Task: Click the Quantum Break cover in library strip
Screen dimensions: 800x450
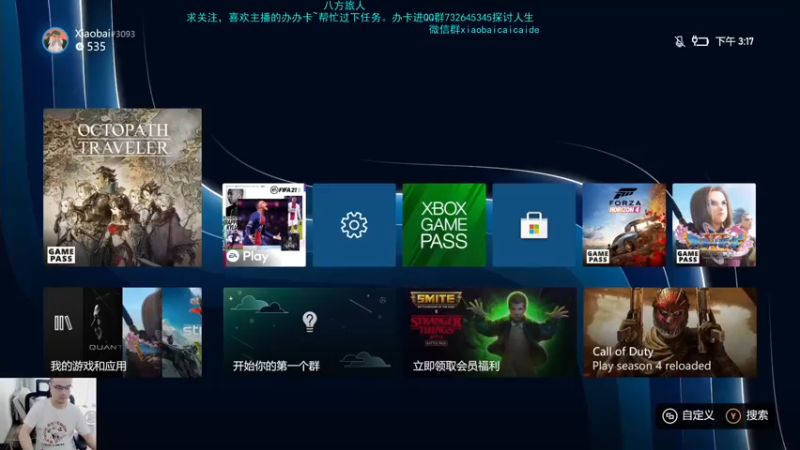Action: [103, 332]
